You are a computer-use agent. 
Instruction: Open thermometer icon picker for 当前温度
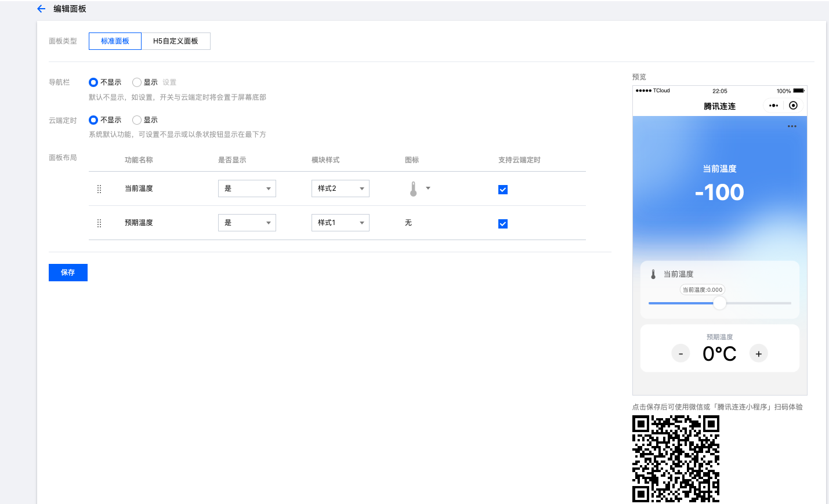419,188
